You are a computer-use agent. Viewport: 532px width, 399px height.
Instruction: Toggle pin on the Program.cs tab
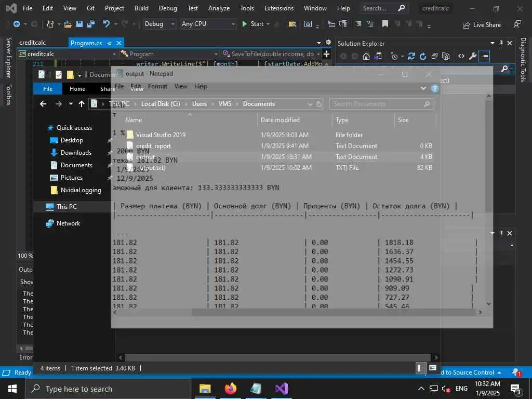(x=109, y=44)
